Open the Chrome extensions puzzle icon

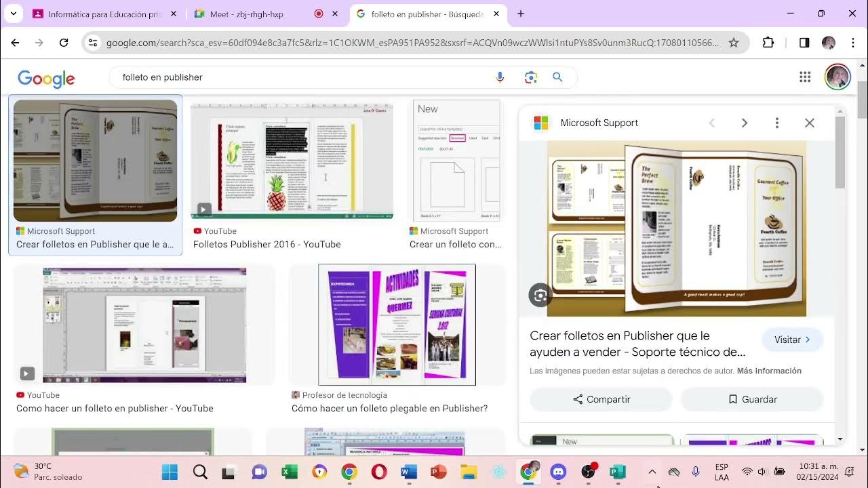tap(768, 43)
